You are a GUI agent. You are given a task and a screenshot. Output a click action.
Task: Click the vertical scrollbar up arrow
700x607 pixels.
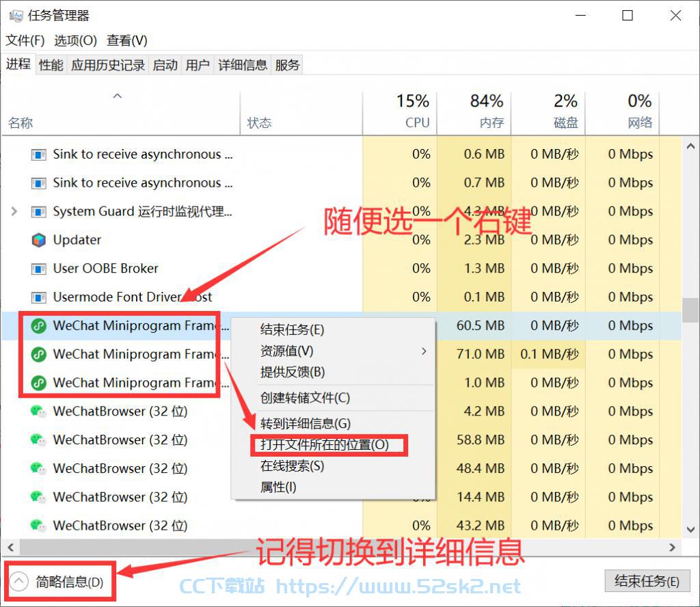pyautogui.click(x=690, y=146)
